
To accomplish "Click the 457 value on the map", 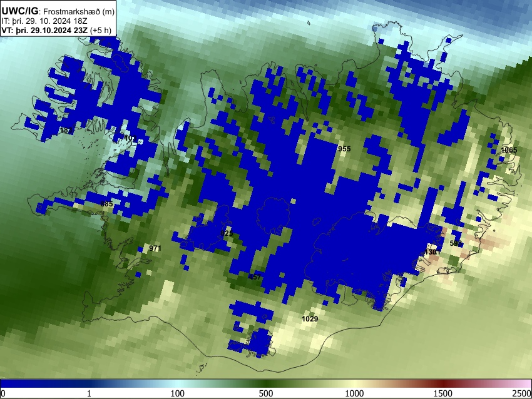I will point(255,277).
